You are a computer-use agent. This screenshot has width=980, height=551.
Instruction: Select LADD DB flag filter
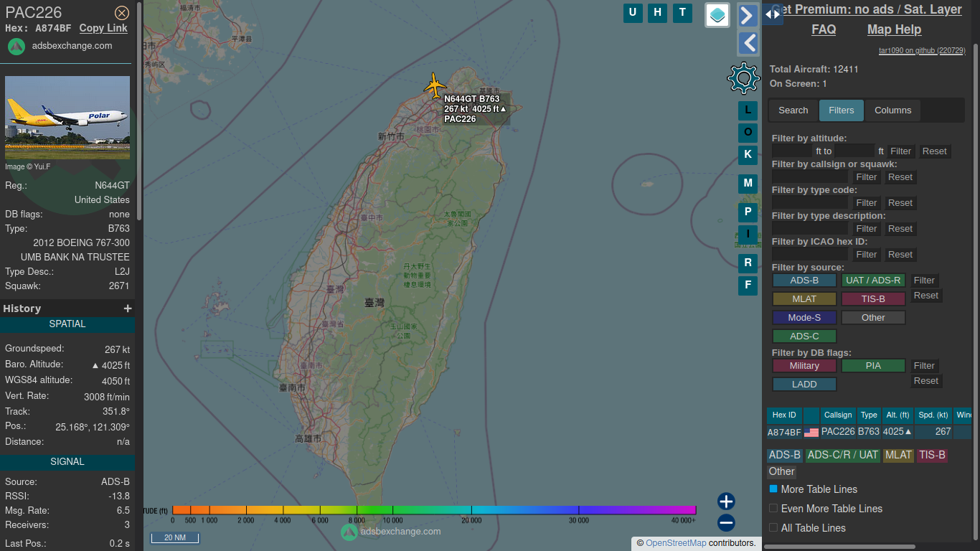[804, 385]
